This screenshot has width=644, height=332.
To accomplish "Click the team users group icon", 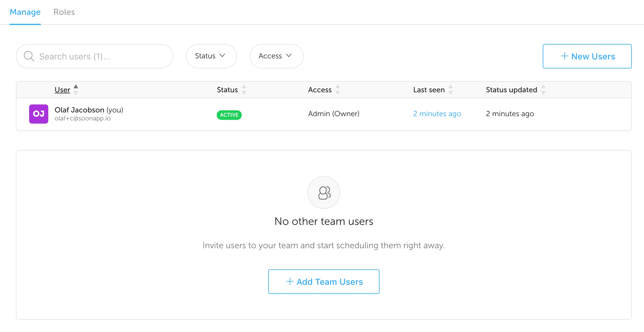I will click(324, 192).
